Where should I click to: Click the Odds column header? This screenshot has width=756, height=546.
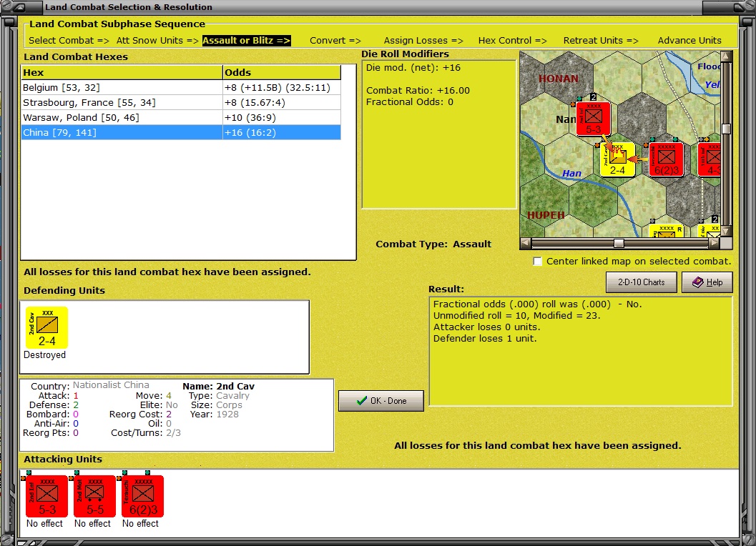pos(282,72)
